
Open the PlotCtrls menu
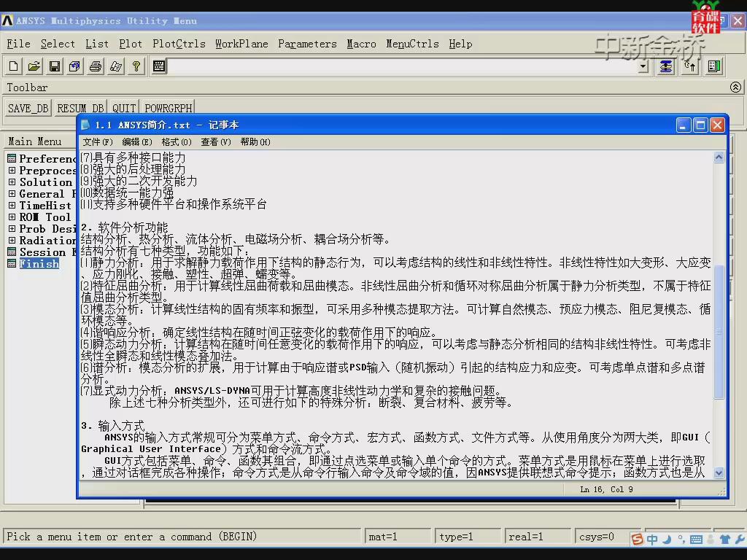[x=179, y=44]
